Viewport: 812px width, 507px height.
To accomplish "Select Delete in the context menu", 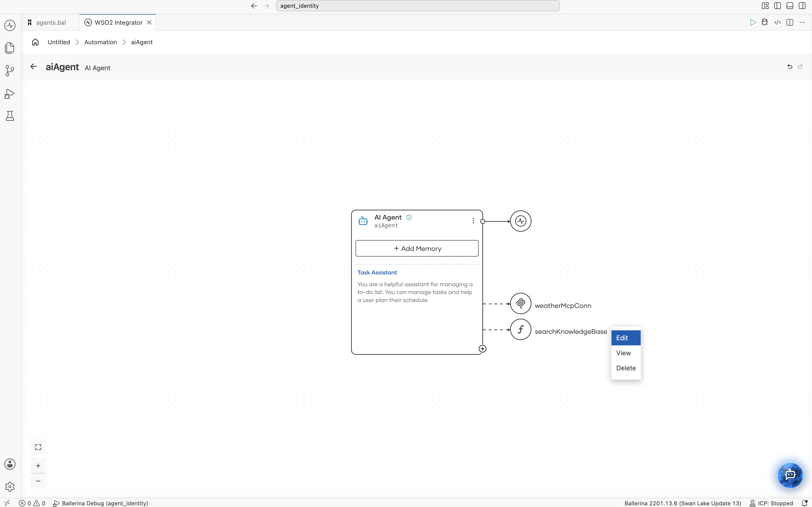I will (626, 368).
